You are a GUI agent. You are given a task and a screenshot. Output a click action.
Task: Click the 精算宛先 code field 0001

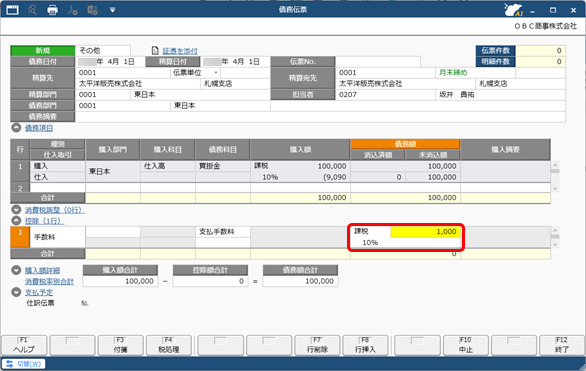(x=385, y=72)
